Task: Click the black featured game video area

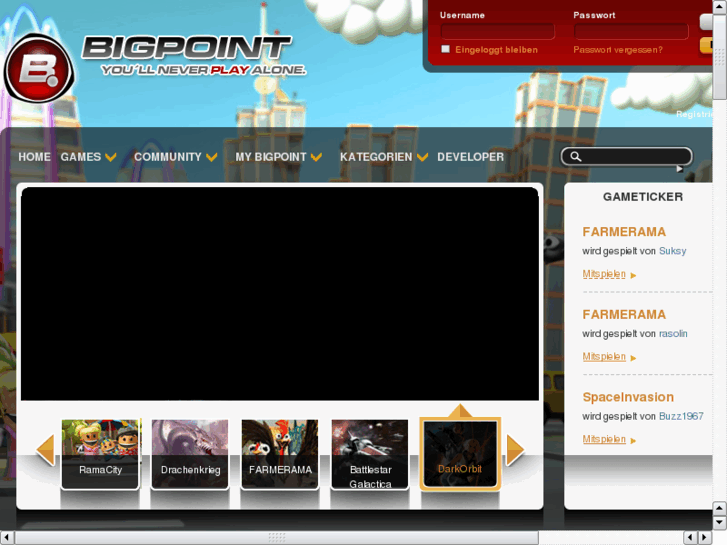Action: pos(280,294)
